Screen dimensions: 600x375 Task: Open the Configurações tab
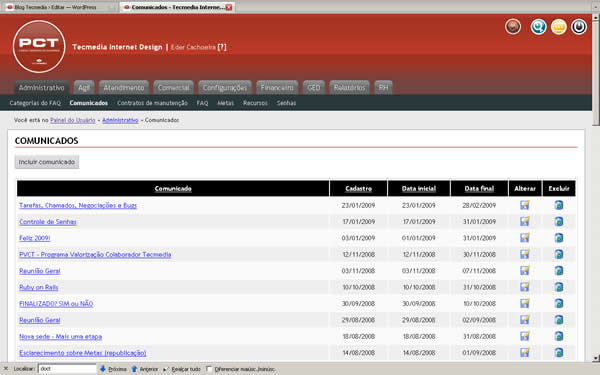point(225,88)
